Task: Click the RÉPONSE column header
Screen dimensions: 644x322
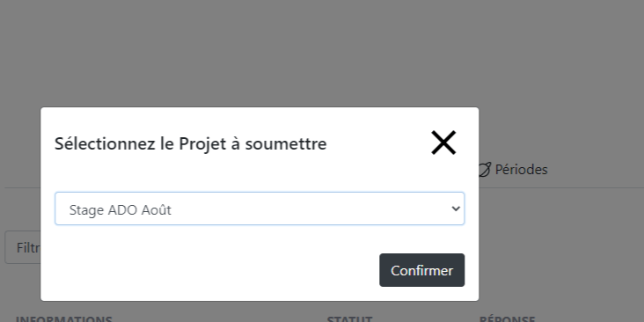Action: point(508,319)
